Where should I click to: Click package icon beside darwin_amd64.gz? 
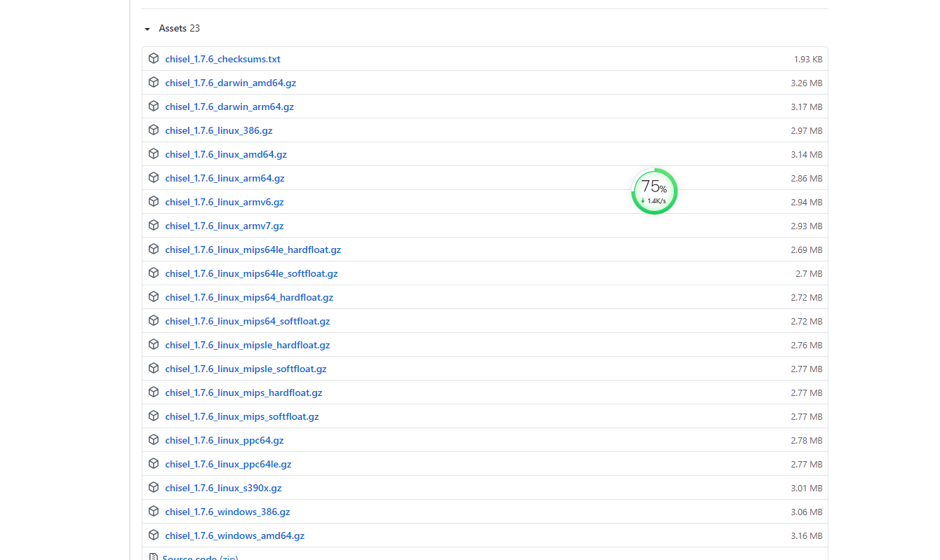[x=154, y=83]
